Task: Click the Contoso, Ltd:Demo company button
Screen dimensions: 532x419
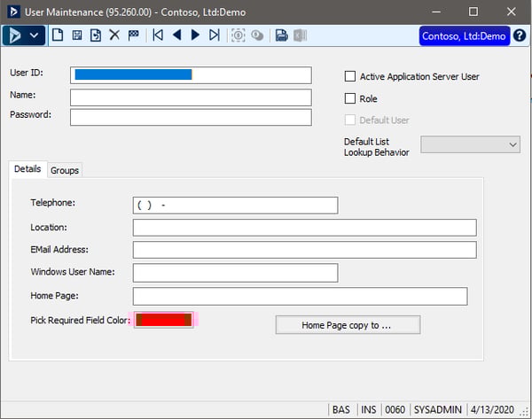Action: point(464,36)
